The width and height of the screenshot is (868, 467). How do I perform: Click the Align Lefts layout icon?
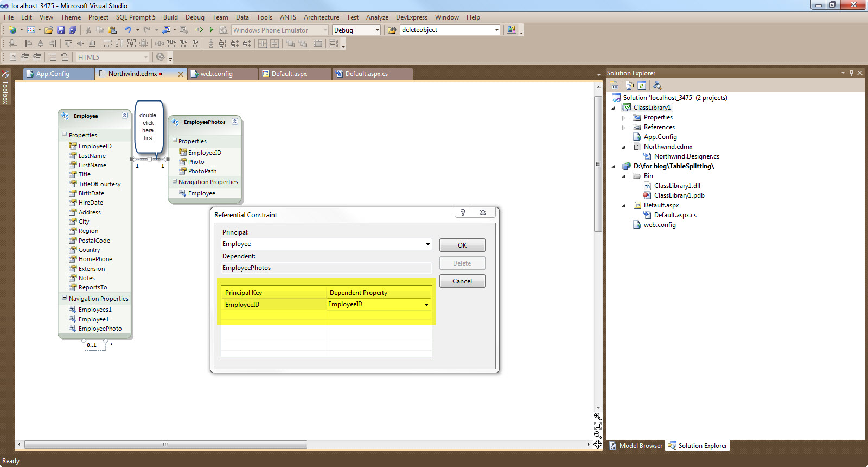tap(29, 43)
